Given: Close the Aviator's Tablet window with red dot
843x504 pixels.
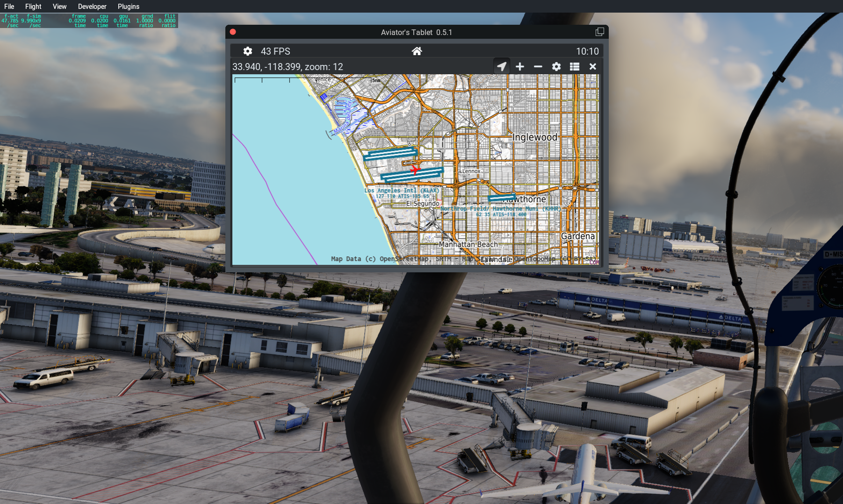Looking at the screenshot, I should 233,32.
